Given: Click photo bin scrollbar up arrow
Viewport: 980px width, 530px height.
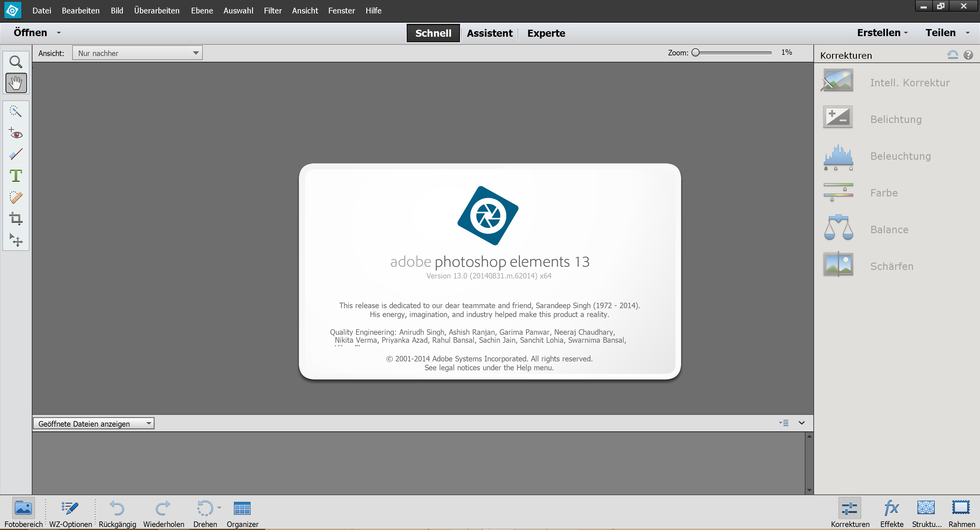Looking at the screenshot, I should (809, 436).
